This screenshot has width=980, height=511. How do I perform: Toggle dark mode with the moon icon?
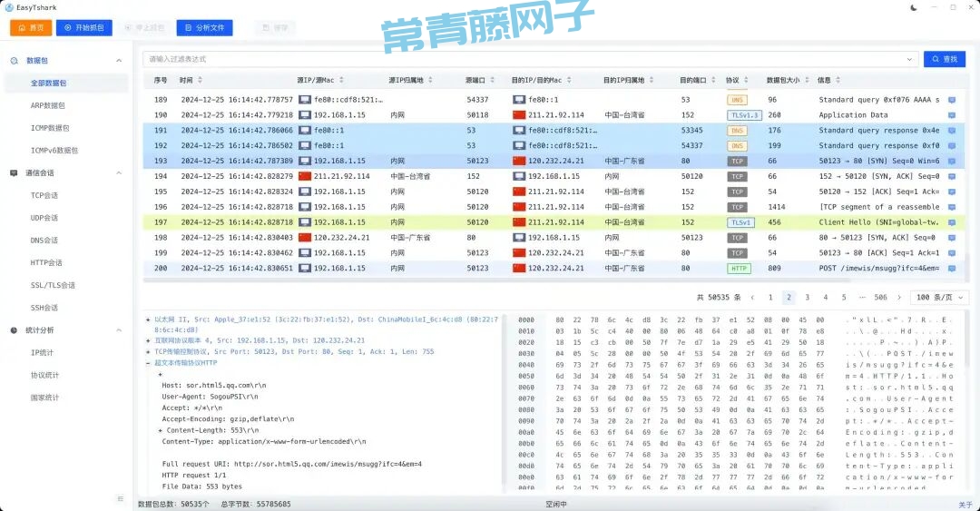coord(914,7)
